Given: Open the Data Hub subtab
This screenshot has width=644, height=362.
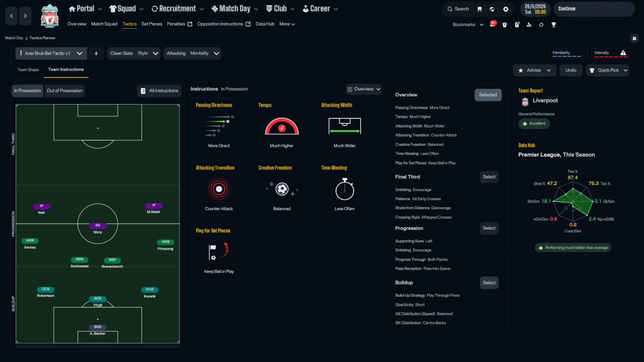Looking at the screenshot, I should tap(265, 24).
